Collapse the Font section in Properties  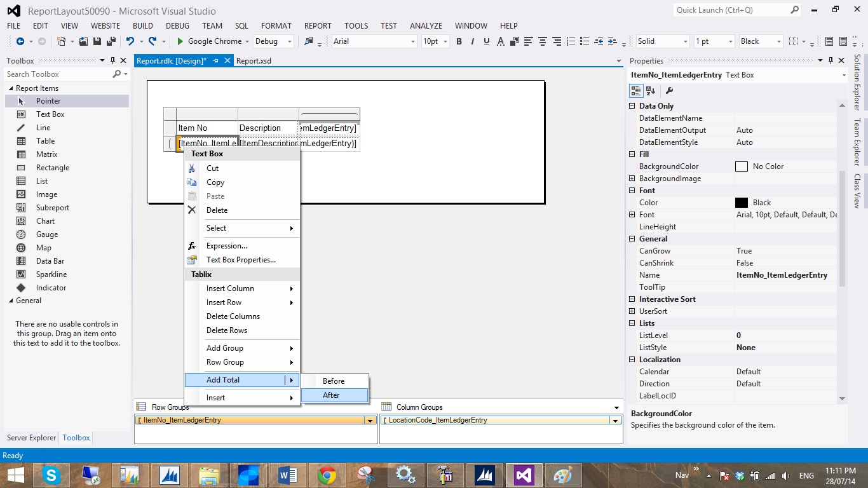632,191
